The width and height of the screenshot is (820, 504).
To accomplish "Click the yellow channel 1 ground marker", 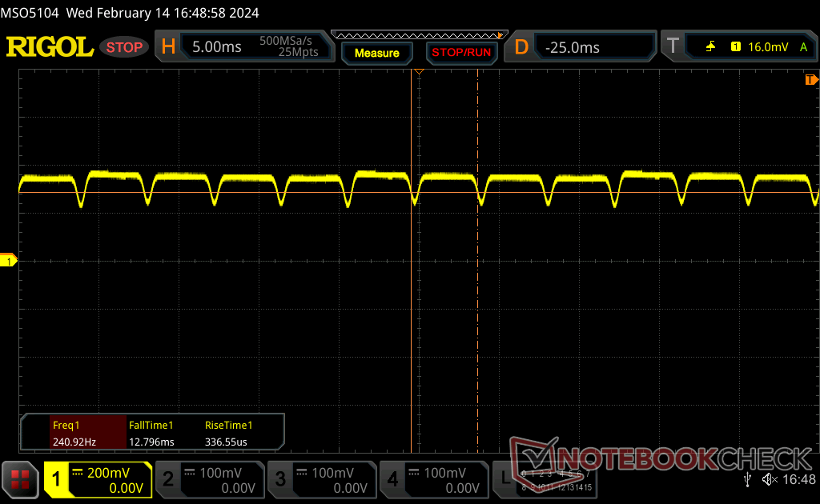I will pos(9,261).
